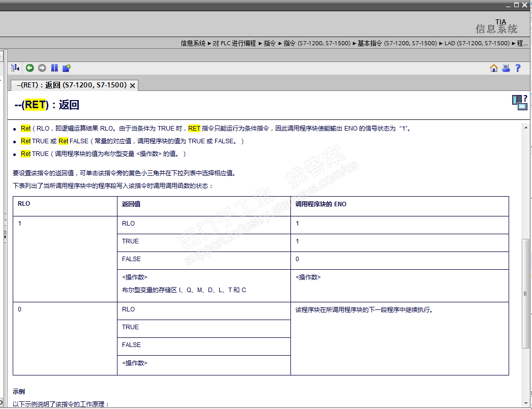Screen dimensions: 532x409
Task: Click table header RLO
Action: point(24,204)
